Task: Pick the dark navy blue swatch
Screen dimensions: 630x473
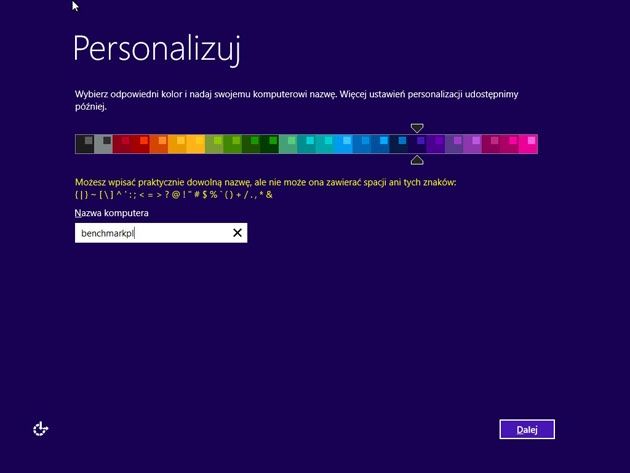Action: pos(399,144)
